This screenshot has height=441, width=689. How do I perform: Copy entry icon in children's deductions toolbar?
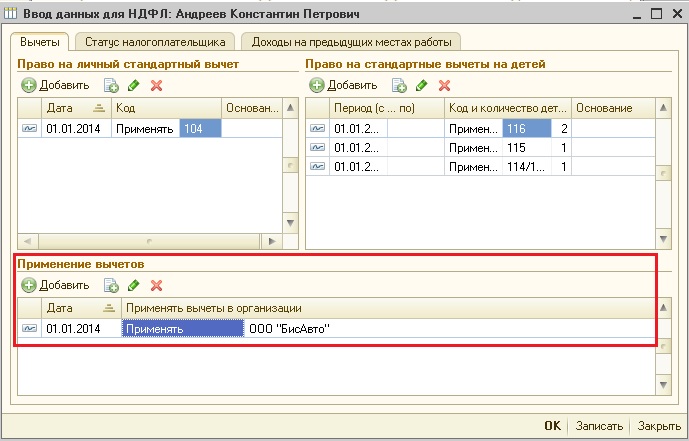point(399,85)
